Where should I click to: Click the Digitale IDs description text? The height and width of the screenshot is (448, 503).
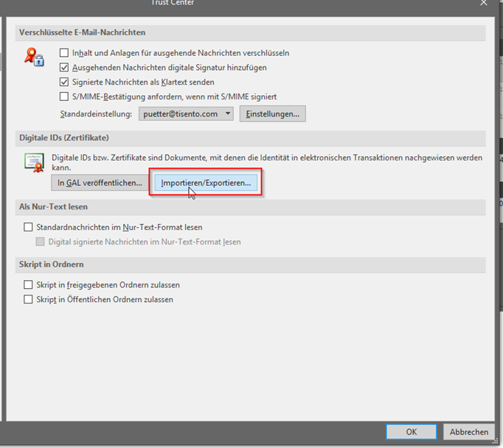[x=267, y=162]
